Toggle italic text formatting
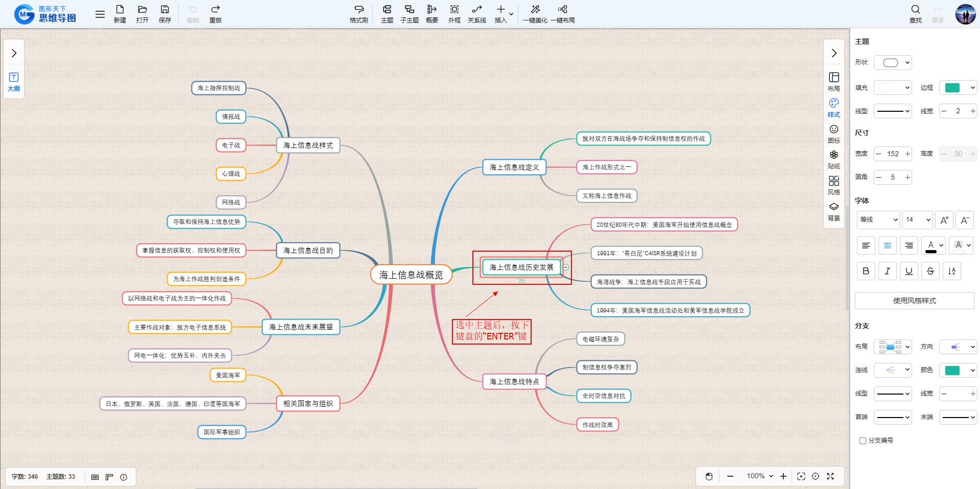 coord(887,271)
